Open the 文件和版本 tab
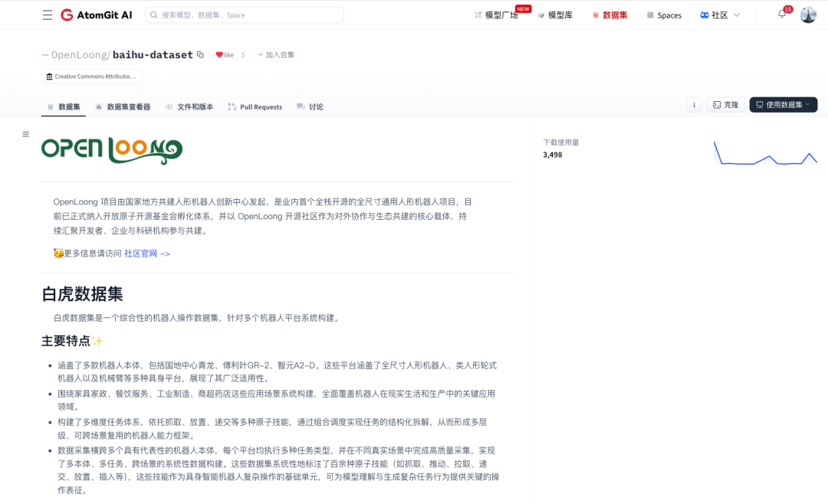 189,106
